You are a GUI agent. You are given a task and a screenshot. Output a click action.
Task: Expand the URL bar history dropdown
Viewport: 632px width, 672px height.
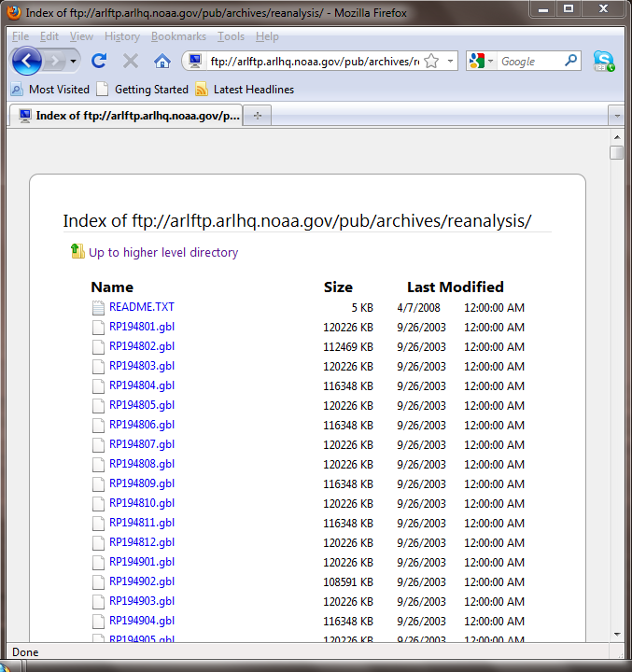[450, 62]
